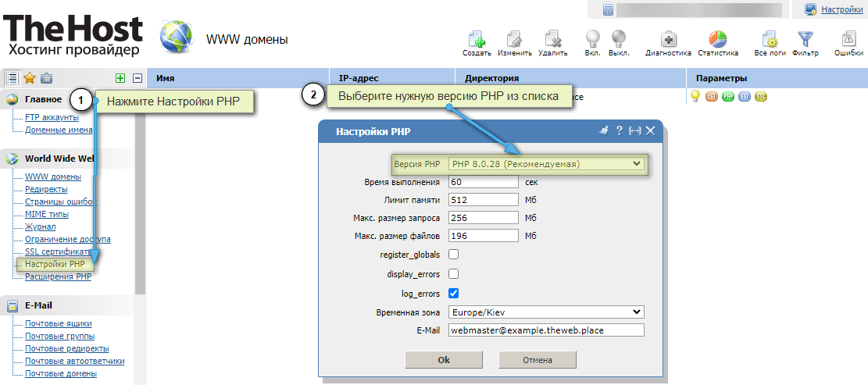
Task: Sort by the IP-адрес column header
Action: (392, 78)
